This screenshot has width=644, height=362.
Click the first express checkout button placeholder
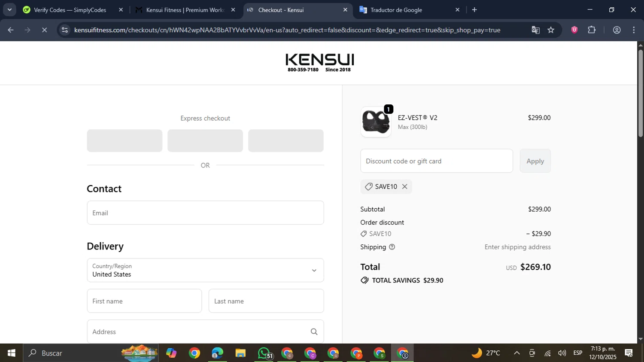point(125,140)
